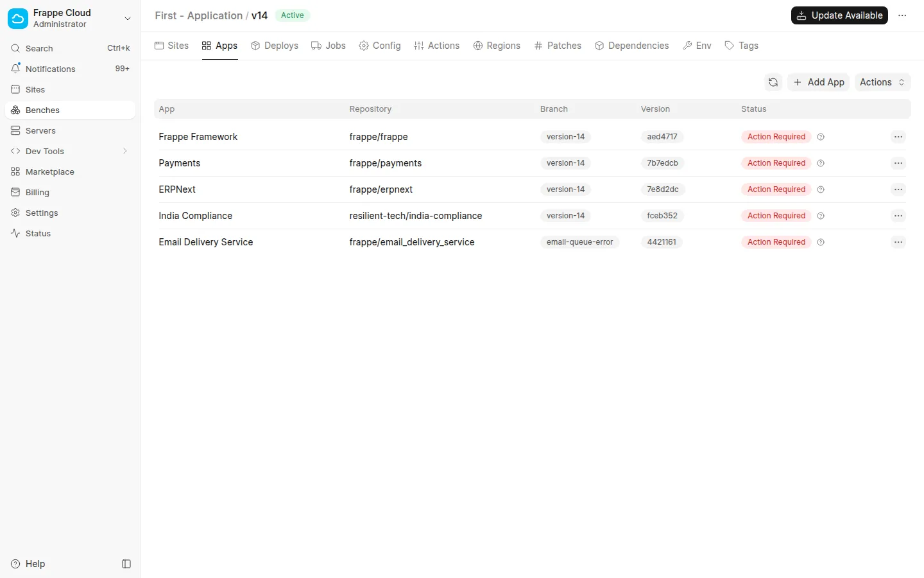Click the fceb352 version badge

tap(662, 216)
